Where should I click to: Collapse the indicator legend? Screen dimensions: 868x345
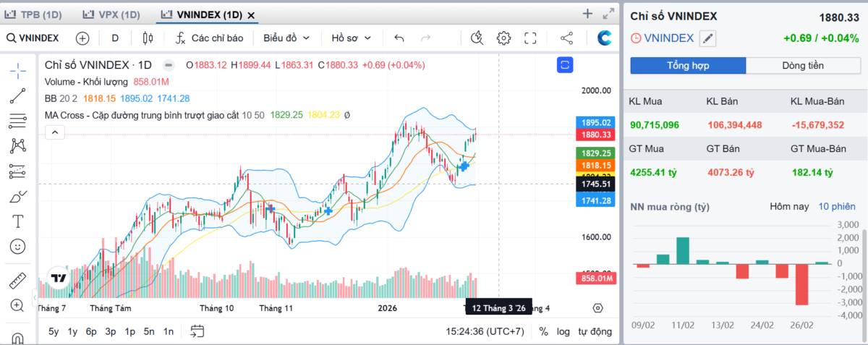(x=55, y=132)
